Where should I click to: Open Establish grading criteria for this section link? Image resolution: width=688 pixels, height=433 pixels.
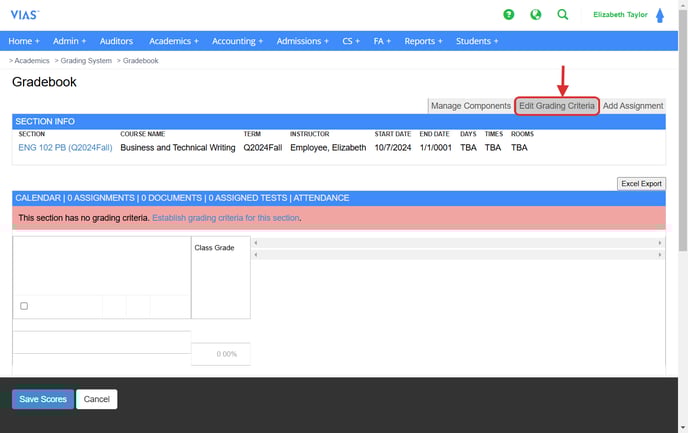click(226, 217)
